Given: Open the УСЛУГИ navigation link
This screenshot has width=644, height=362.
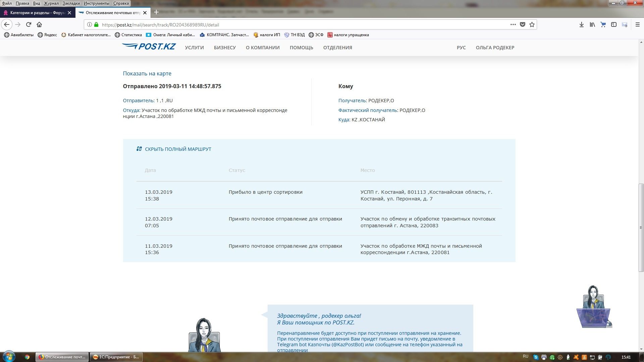Looking at the screenshot, I should click(194, 48).
